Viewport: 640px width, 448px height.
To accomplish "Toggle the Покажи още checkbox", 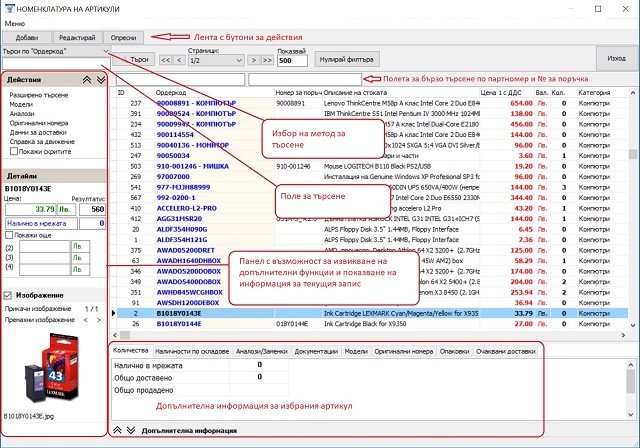I will (9, 235).
